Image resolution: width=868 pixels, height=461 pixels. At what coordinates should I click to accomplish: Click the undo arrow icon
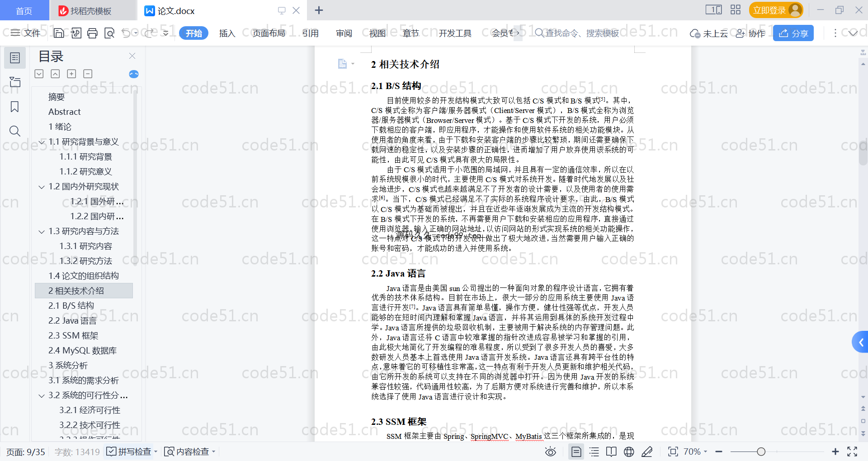coord(126,33)
